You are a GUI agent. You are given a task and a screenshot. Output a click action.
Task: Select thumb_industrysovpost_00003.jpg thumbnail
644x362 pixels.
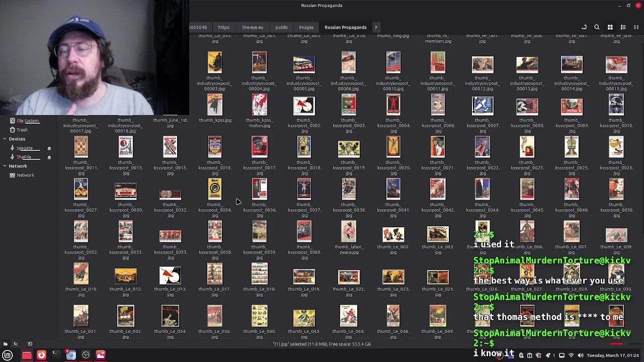(x=214, y=62)
